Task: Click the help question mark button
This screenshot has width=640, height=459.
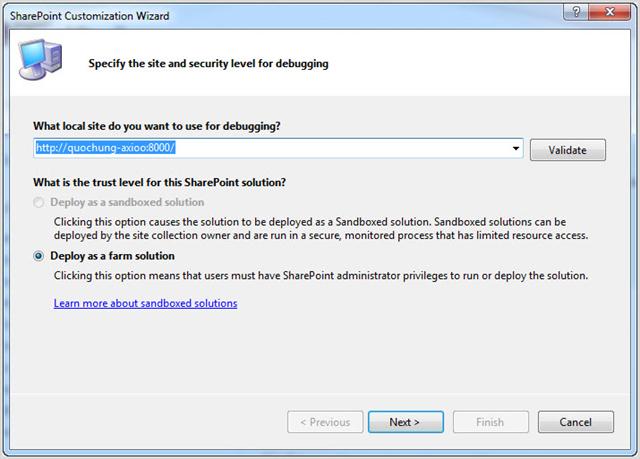Action: tap(576, 12)
